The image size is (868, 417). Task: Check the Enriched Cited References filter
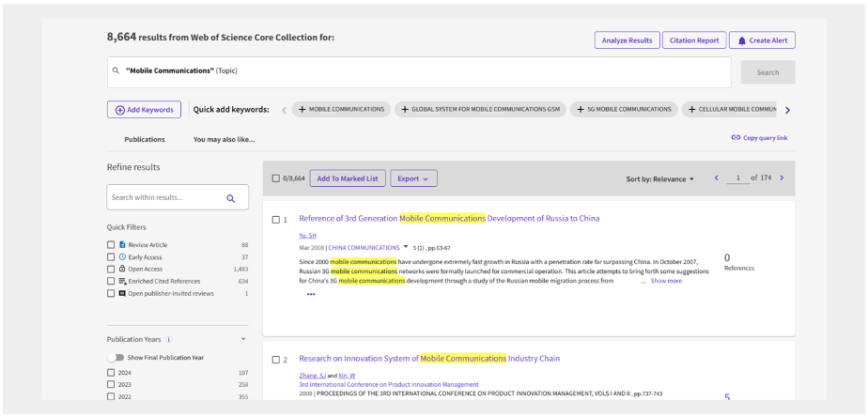(111, 282)
